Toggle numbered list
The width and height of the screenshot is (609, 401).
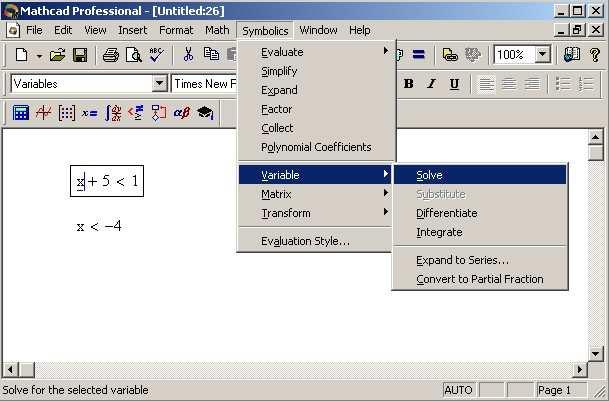[x=586, y=84]
